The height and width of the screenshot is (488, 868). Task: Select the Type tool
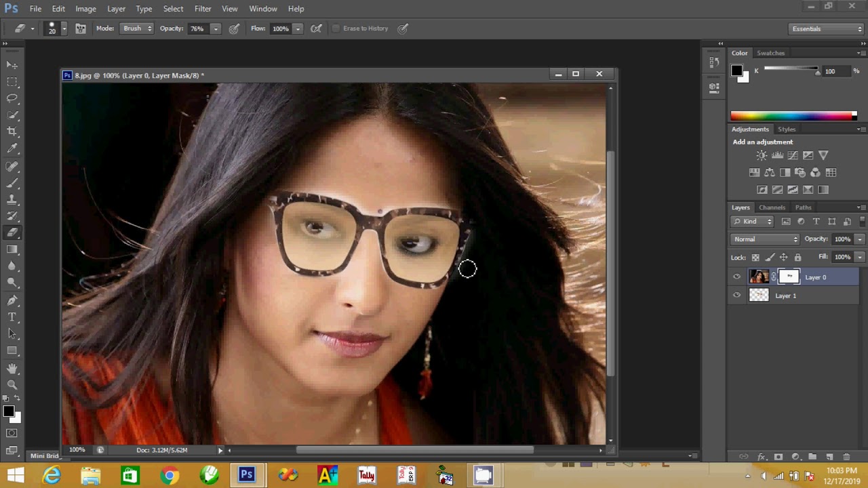pos(12,317)
